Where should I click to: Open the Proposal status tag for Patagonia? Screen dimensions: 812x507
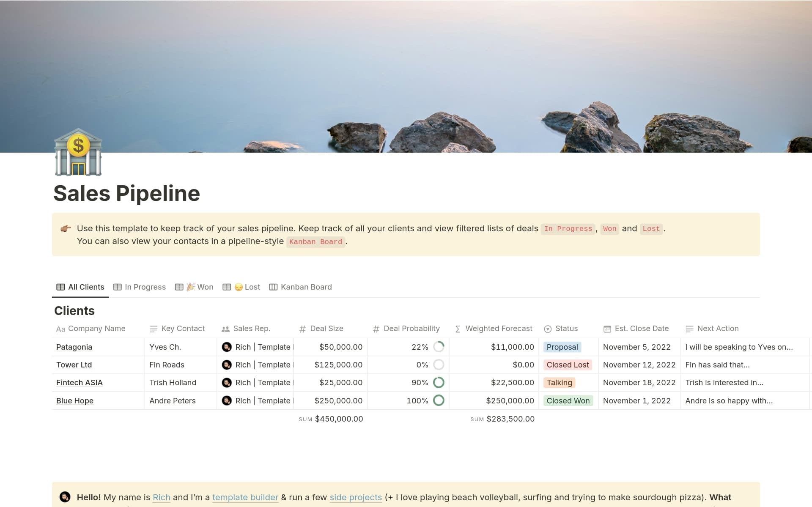[x=562, y=347]
